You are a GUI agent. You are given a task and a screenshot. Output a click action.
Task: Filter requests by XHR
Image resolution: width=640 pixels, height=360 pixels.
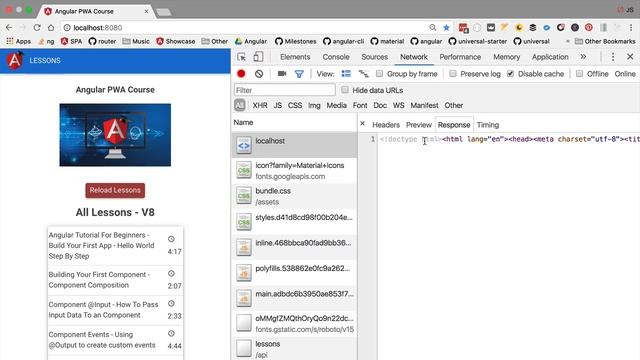[x=260, y=105]
